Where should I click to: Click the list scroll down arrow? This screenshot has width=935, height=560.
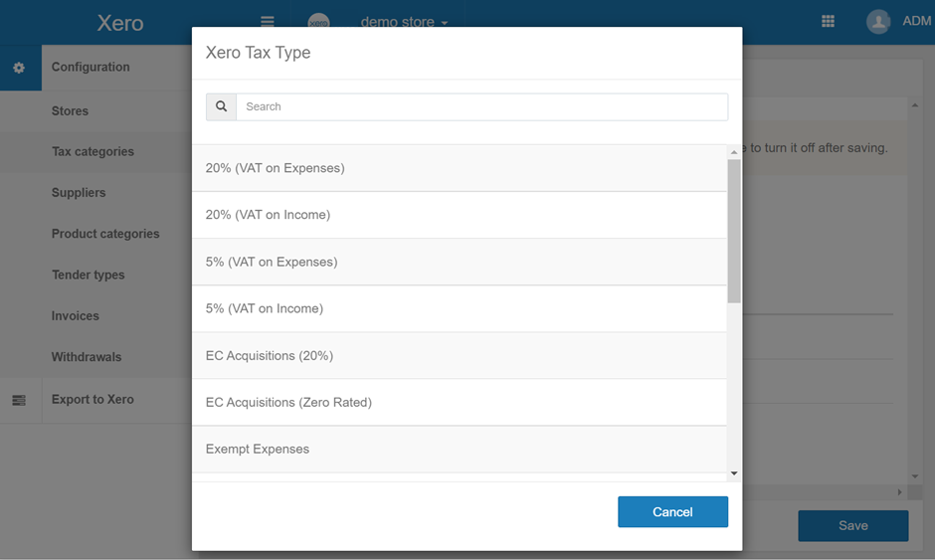[x=734, y=474]
